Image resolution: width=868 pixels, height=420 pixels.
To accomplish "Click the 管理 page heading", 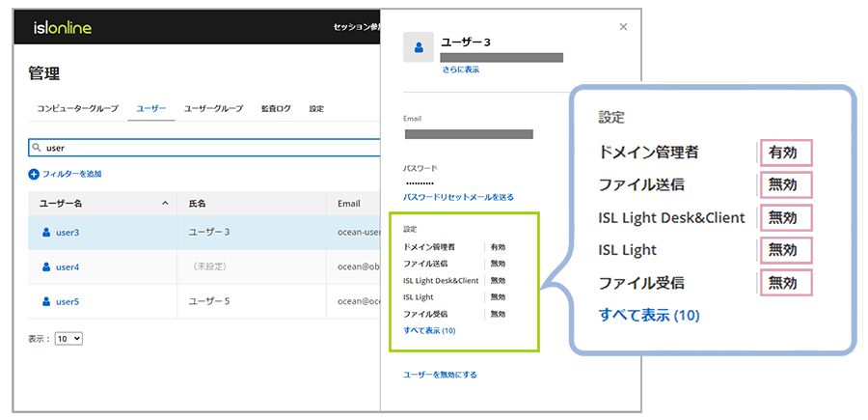I will point(43,73).
